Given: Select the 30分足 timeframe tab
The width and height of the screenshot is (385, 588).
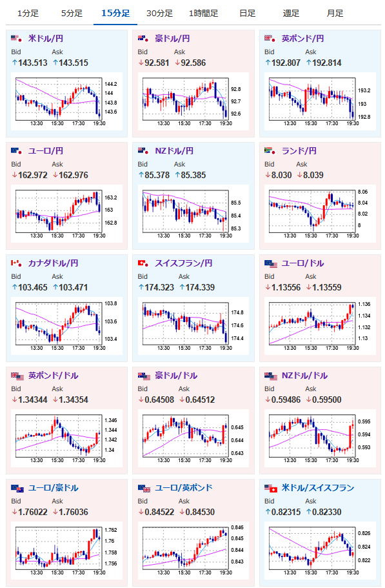Looking at the screenshot, I should 159,14.
